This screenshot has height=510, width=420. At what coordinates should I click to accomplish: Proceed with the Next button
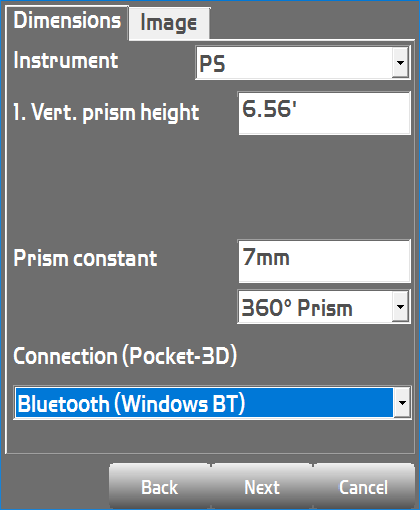tap(262, 488)
